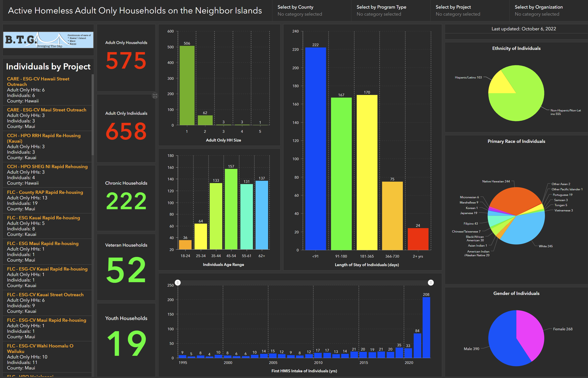Select CCH - HPO RRH Rapid Re-Housing (Kauai)
Screen dimensions: 588x378
pos(47,147)
